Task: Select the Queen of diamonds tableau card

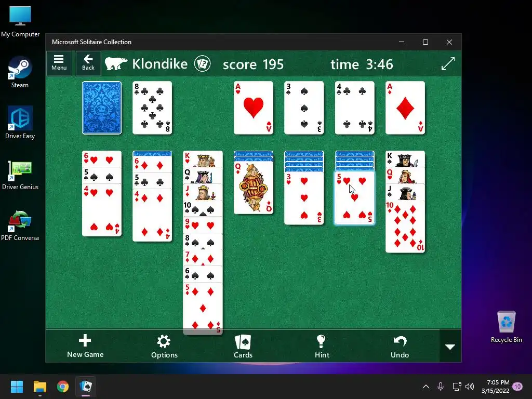Action: tap(254, 188)
